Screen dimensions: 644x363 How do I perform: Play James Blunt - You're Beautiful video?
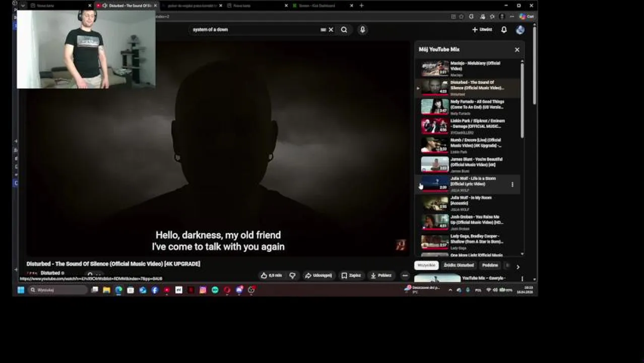[x=468, y=164]
